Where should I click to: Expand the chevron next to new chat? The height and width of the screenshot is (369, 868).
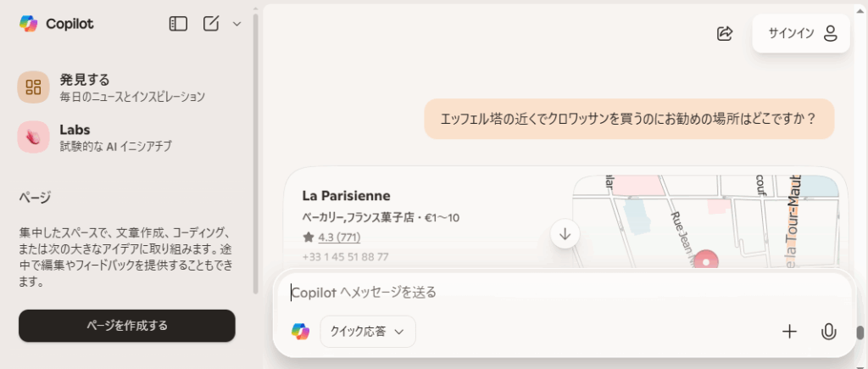tap(237, 24)
